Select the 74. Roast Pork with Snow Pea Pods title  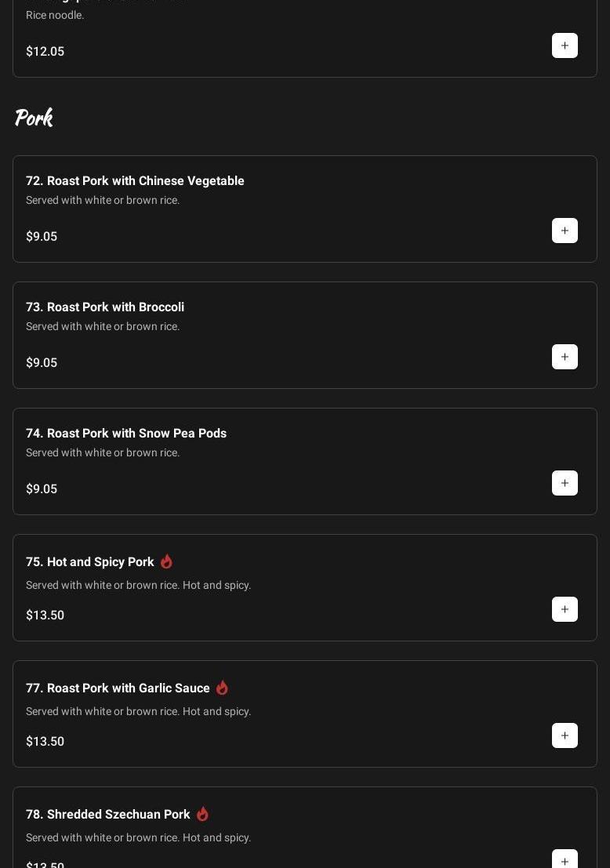click(126, 434)
